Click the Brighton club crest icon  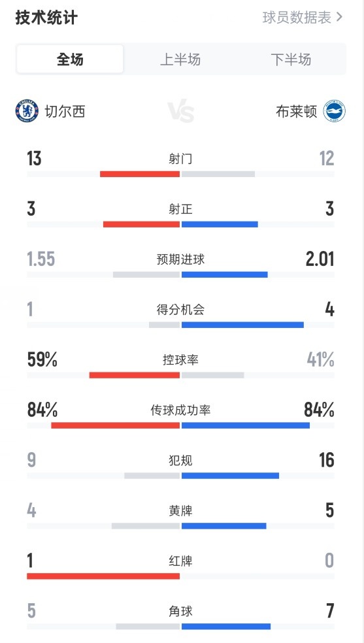tap(334, 110)
